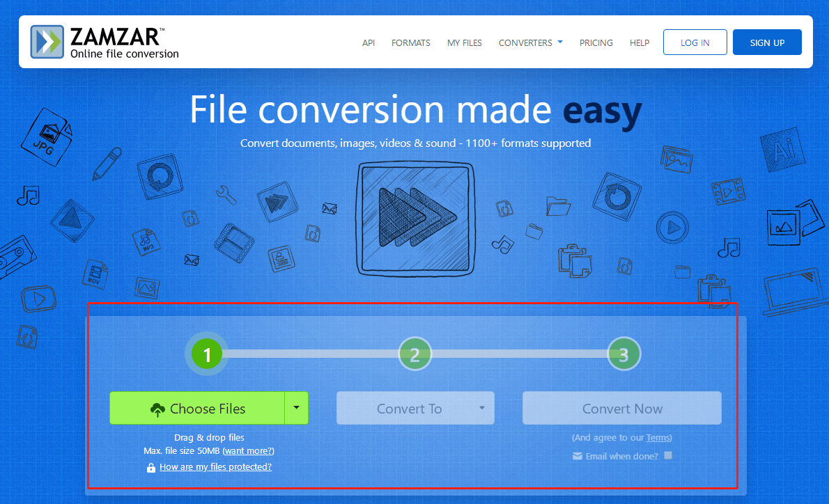Open the Convert To format dropdown
The width and height of the screenshot is (829, 504).
pyautogui.click(x=415, y=408)
